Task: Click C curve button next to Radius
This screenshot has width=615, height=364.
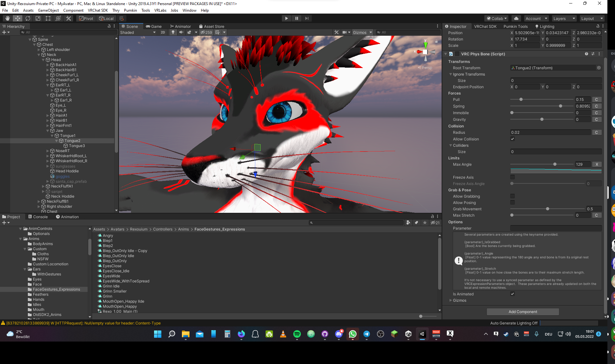Action: 596,133
